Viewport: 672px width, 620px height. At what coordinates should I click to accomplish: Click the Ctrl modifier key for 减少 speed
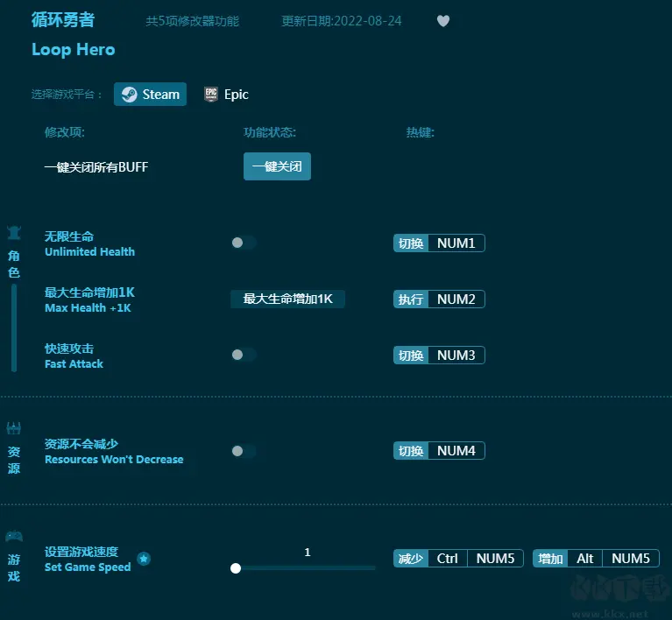pos(447,559)
